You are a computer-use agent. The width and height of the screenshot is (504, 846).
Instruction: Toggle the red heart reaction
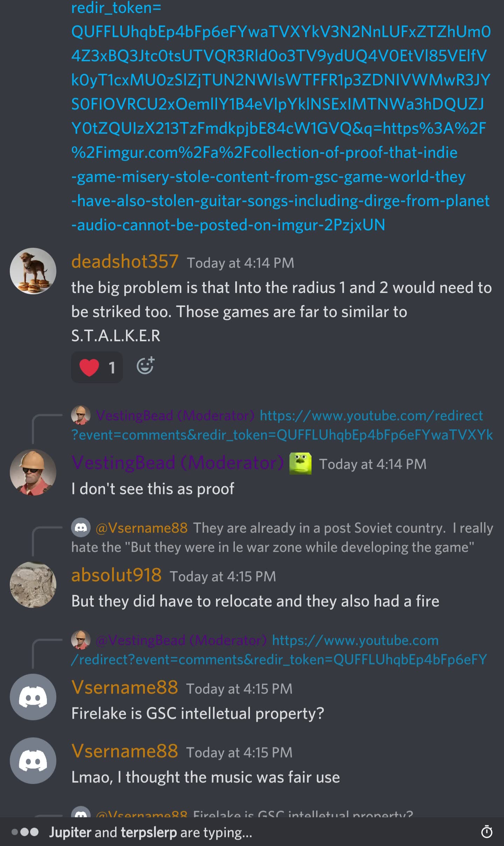(97, 367)
